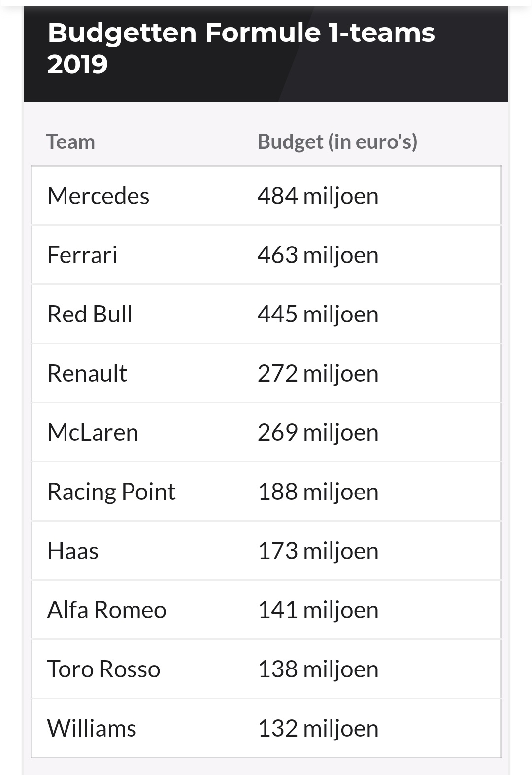Click the Toro Rosso team name
Viewport: 532px width, 775px height.
[x=103, y=669]
